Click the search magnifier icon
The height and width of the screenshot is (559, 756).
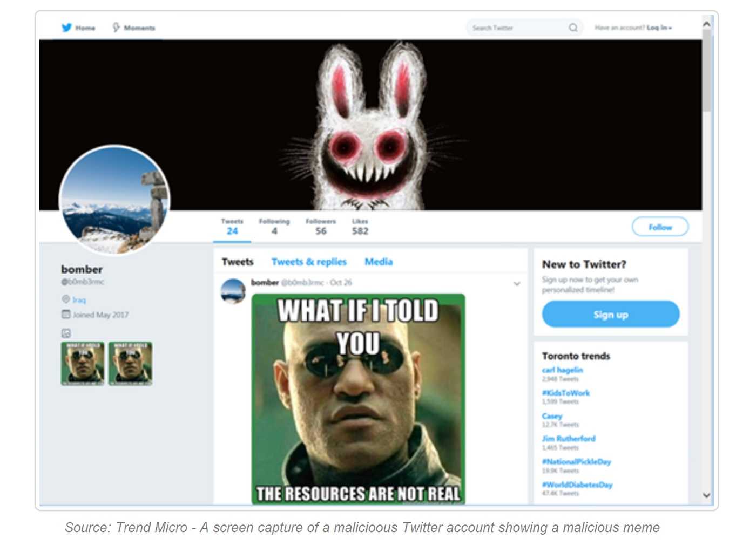[x=573, y=28]
